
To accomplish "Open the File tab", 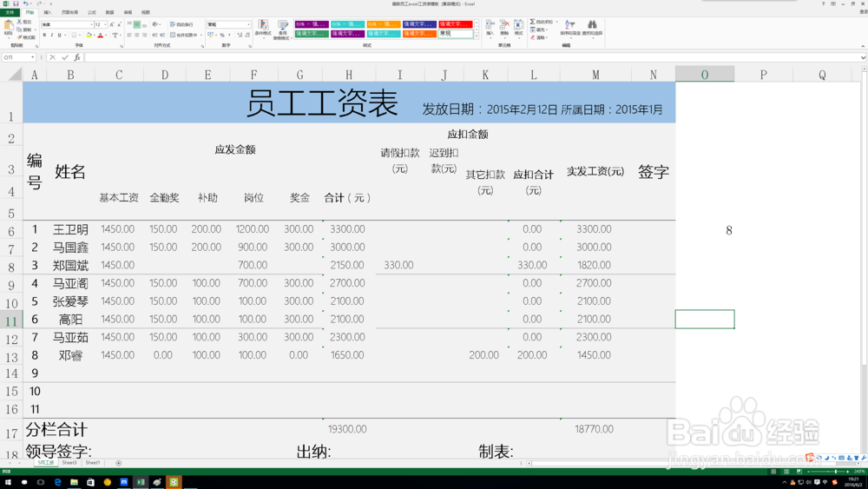I will tap(10, 12).
